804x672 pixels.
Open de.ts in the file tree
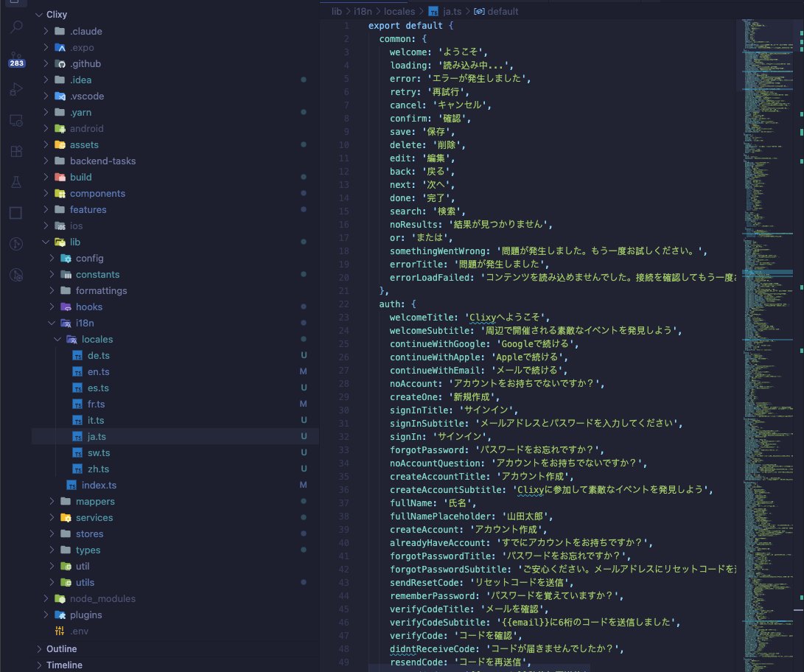coord(99,355)
